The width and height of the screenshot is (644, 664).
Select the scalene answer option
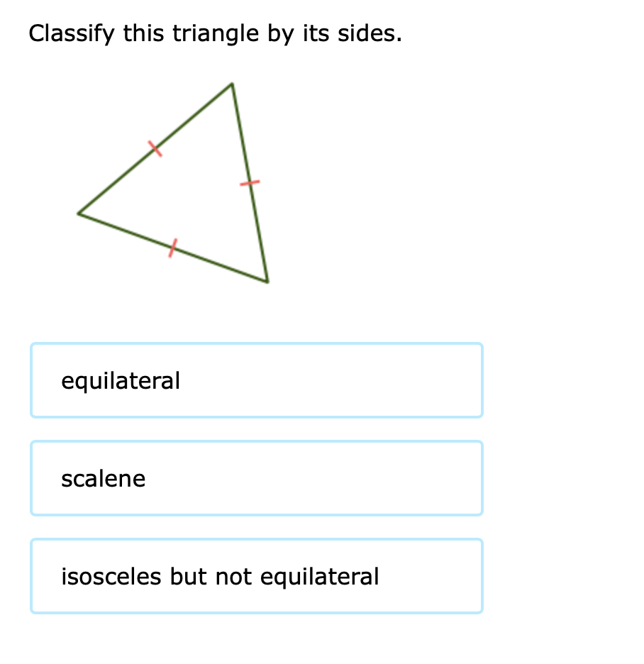click(257, 477)
